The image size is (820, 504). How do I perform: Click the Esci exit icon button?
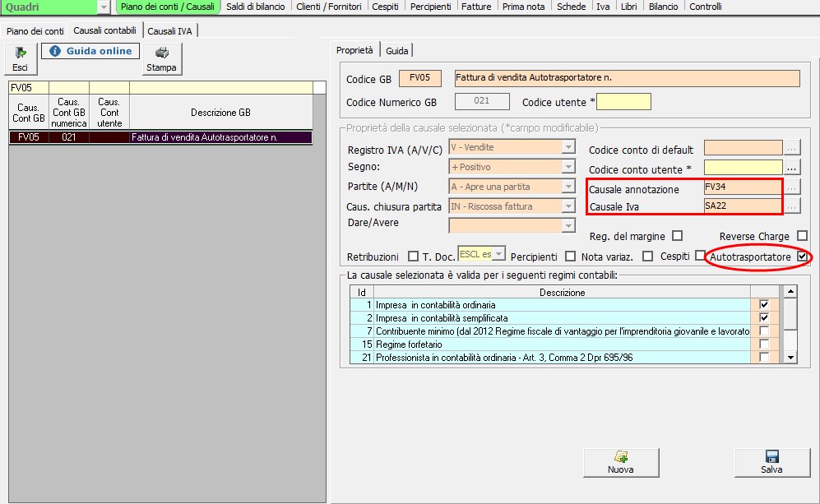(x=20, y=58)
